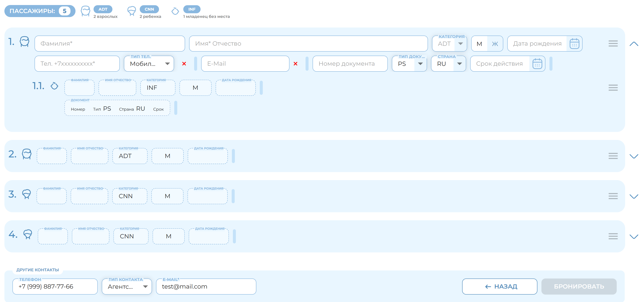Click the НАЗАД back button
Image resolution: width=644 pixels, height=302 pixels.
[x=499, y=287]
